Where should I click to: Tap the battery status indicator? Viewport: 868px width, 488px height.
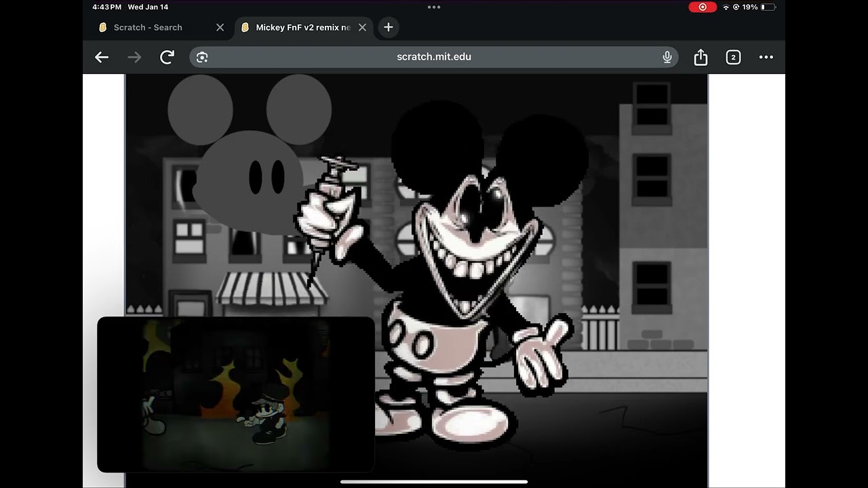click(768, 7)
